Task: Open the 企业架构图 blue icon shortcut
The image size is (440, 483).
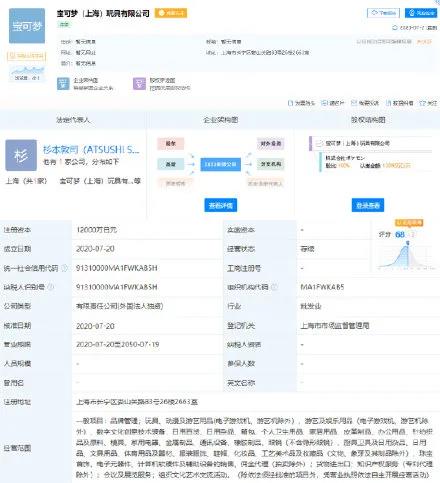Action: pos(63,84)
